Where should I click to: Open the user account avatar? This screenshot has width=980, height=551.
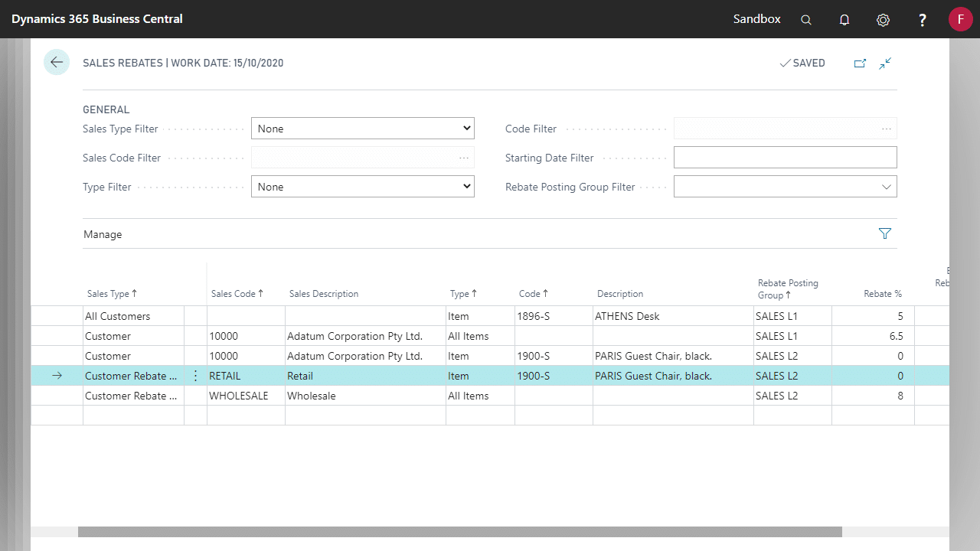960,19
